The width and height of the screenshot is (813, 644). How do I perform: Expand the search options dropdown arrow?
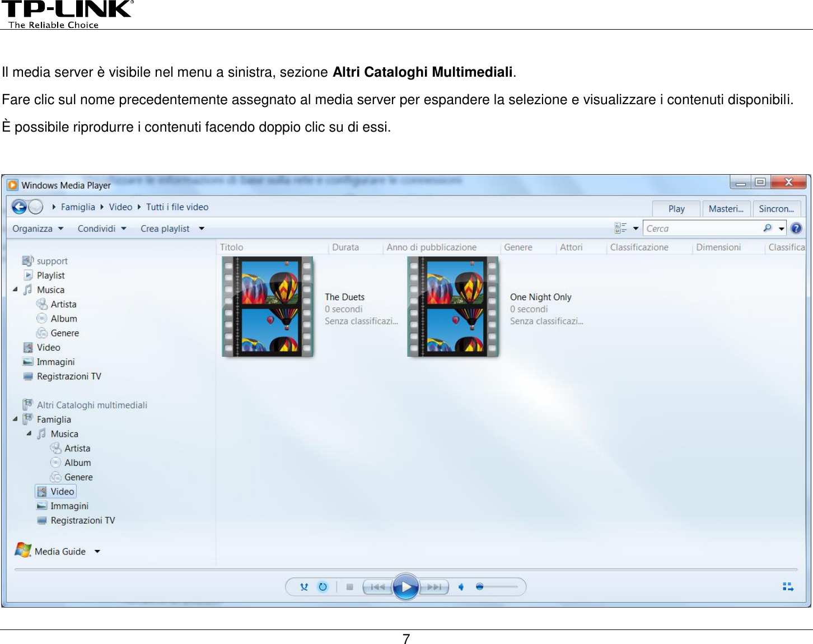pyautogui.click(x=782, y=228)
